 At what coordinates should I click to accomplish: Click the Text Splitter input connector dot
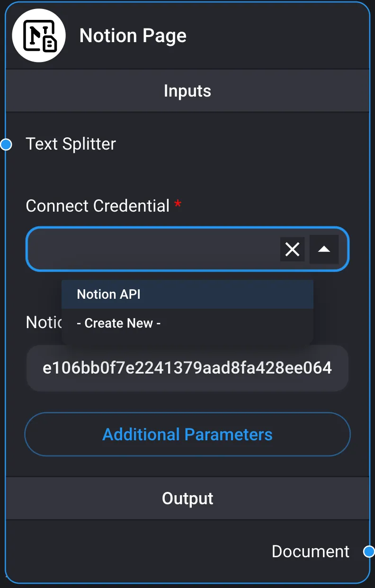tap(6, 144)
